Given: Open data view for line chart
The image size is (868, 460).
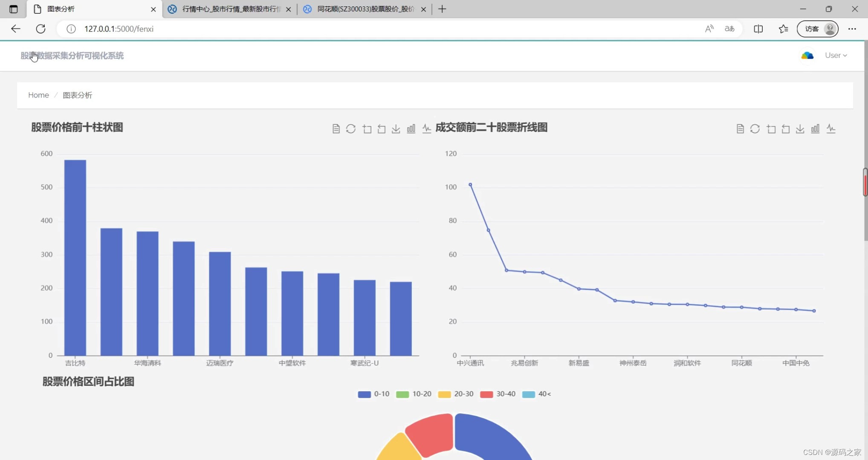Looking at the screenshot, I should pos(740,129).
